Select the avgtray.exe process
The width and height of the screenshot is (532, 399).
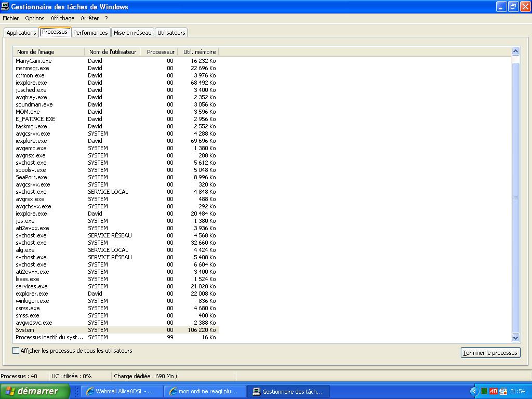[x=116, y=97]
